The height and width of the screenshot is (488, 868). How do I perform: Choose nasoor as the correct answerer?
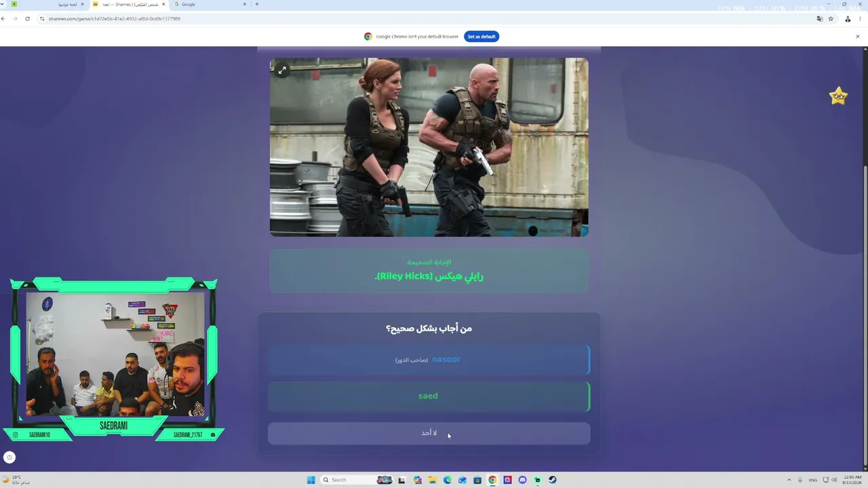(x=429, y=360)
